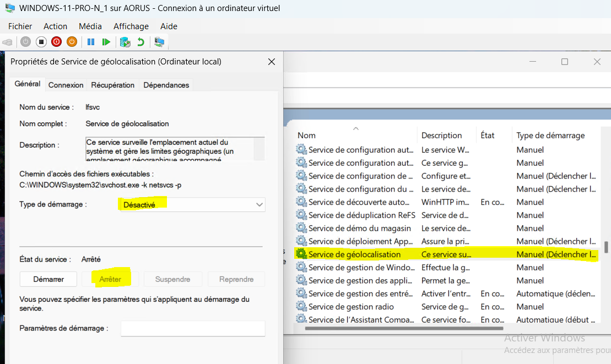Click the Paramètres de démarrage input field
The image size is (611, 364).
(x=193, y=328)
